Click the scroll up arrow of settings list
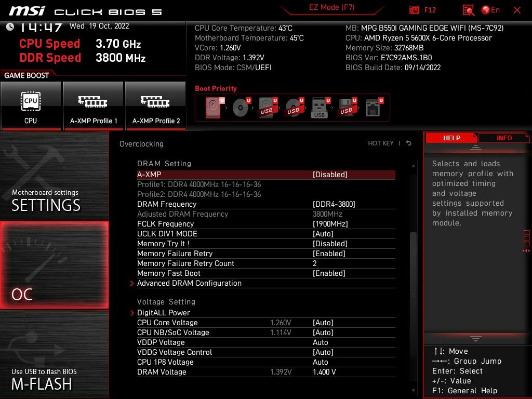532x399 pixels. pyautogui.click(x=413, y=166)
